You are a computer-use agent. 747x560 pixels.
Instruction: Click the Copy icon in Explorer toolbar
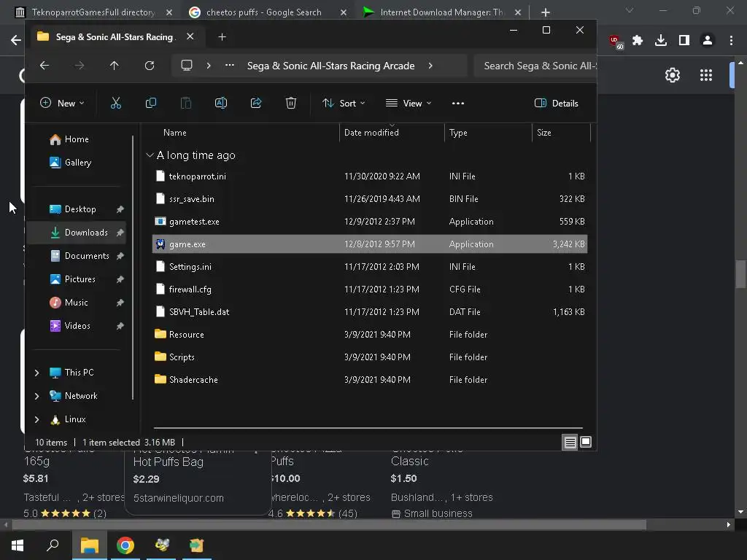coord(150,104)
